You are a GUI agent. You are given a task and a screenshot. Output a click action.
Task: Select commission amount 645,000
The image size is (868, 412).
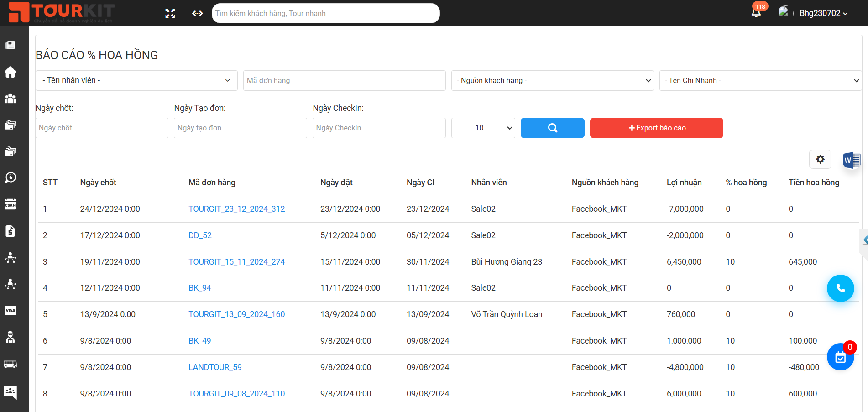(x=803, y=262)
